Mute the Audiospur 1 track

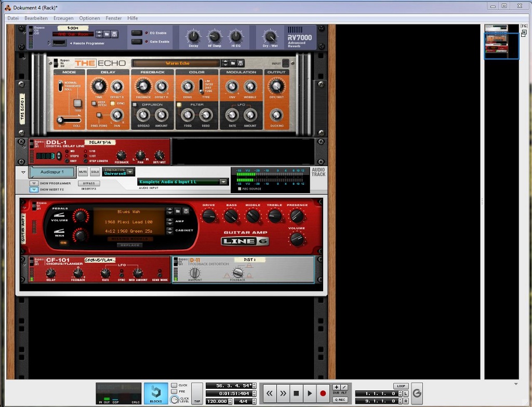click(82, 172)
